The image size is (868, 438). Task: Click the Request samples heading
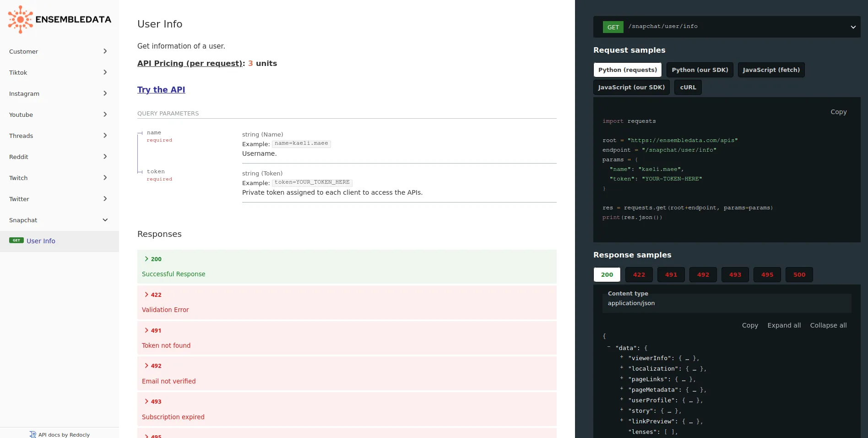[x=629, y=50]
